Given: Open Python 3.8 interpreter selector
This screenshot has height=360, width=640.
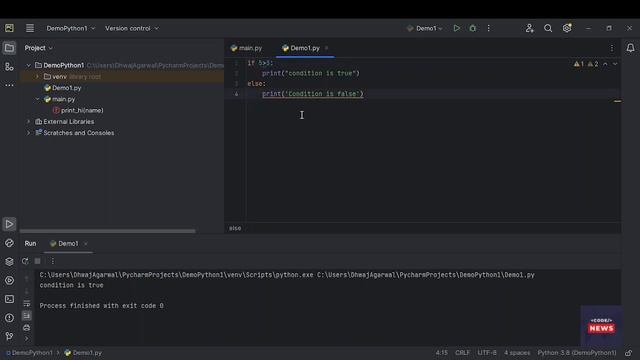Looking at the screenshot, I should click(x=577, y=353).
